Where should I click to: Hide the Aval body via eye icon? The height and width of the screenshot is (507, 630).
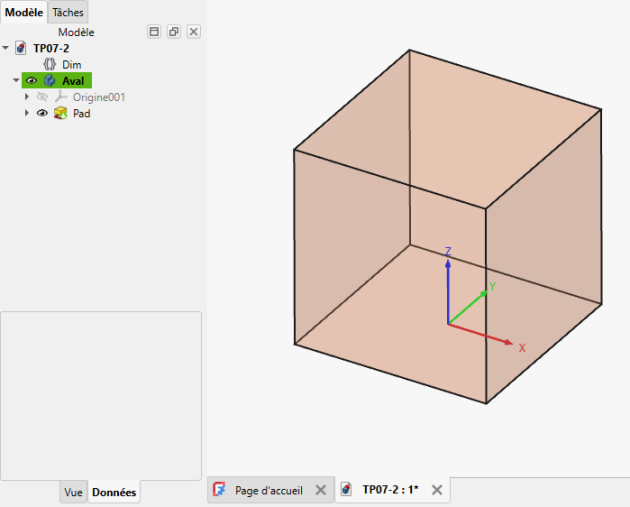tap(31, 81)
